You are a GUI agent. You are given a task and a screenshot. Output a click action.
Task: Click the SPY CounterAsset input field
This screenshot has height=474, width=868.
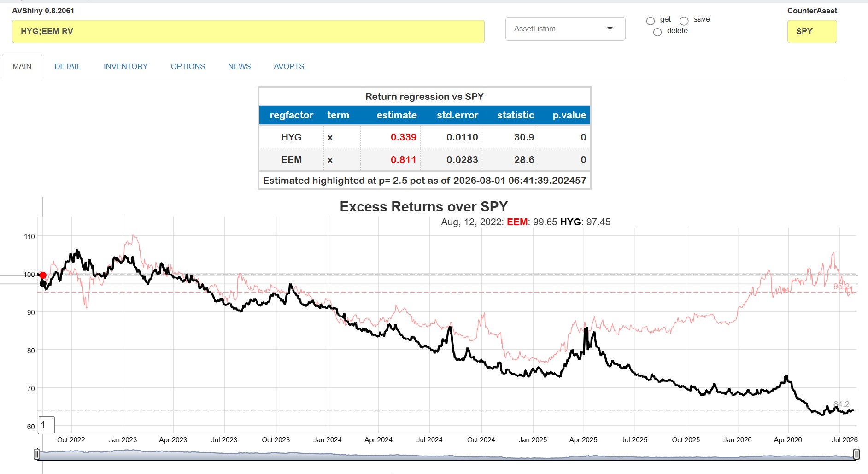812,31
